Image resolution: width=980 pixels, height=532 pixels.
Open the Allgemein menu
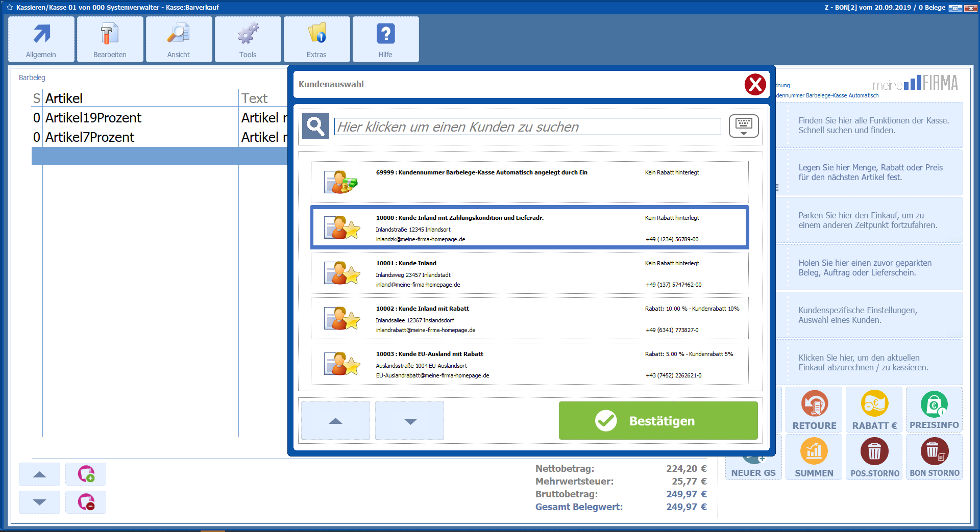click(41, 40)
